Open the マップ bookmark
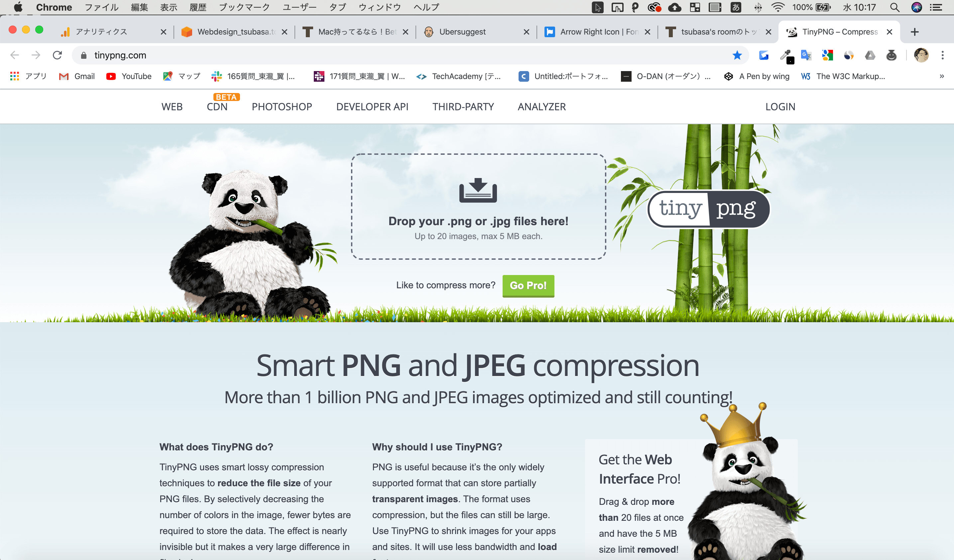Screen dimensions: 954x560 (181, 76)
